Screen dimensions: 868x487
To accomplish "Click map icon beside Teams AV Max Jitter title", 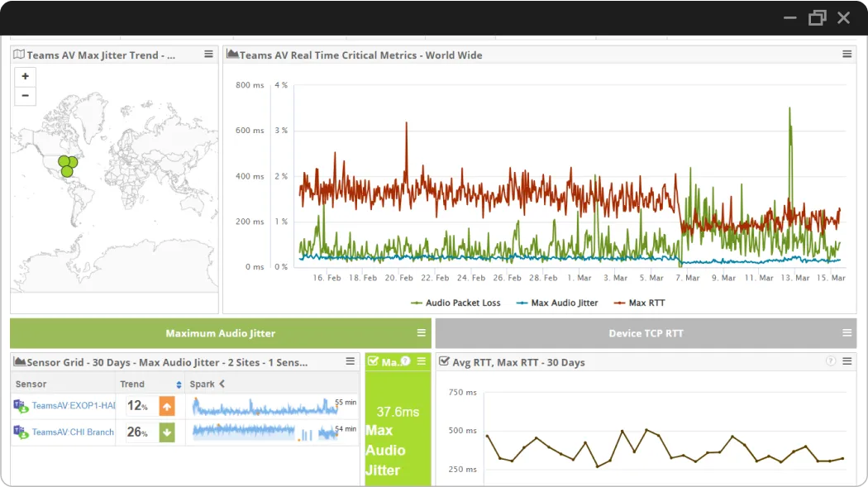I will (x=19, y=55).
